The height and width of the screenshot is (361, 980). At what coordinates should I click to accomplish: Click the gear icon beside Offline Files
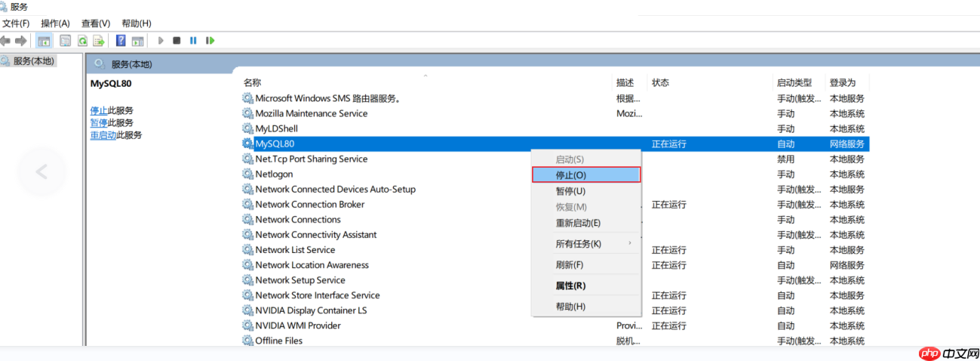coord(247,341)
